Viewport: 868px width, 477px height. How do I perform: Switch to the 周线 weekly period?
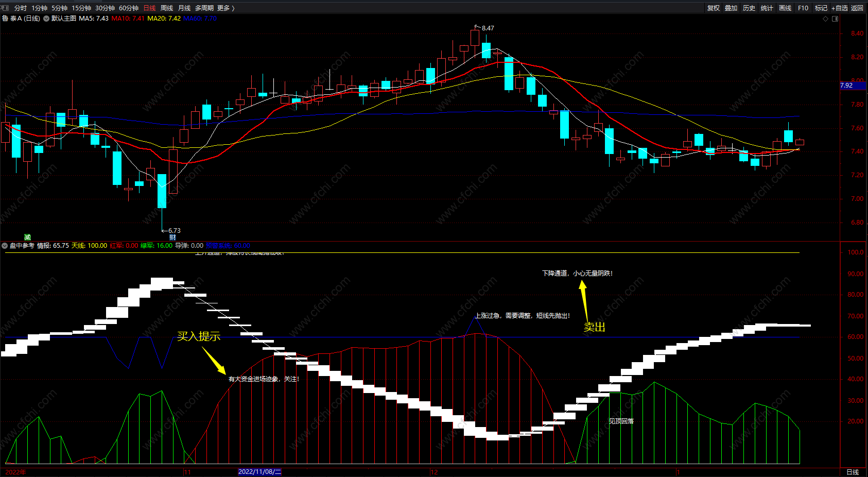(167, 8)
